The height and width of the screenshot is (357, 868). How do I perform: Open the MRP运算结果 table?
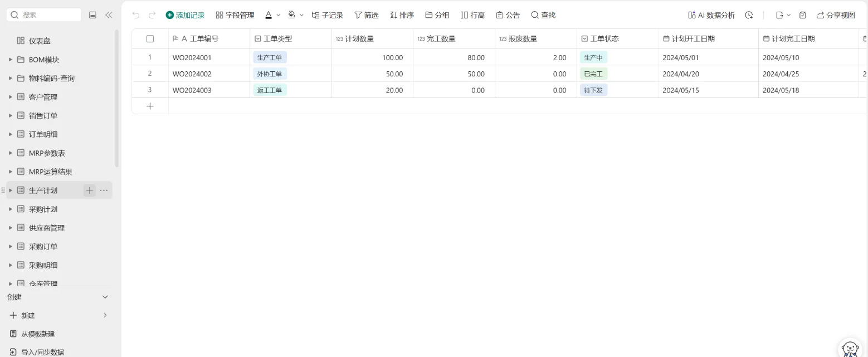point(50,172)
